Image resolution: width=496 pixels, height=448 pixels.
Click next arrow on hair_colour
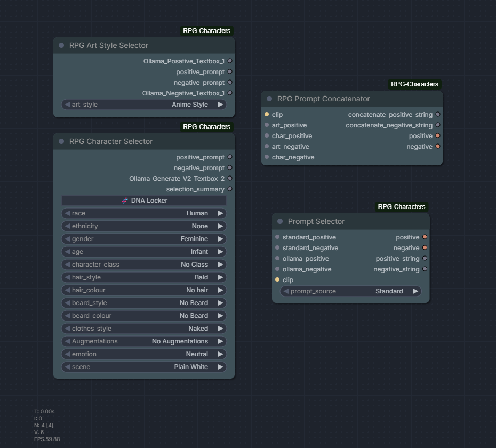click(221, 290)
